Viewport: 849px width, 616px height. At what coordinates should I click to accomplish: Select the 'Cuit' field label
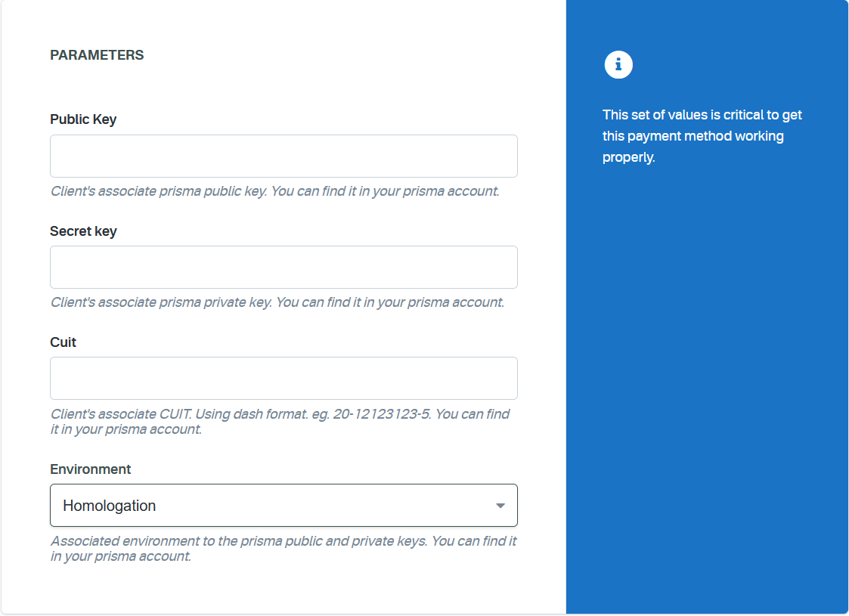tap(64, 342)
